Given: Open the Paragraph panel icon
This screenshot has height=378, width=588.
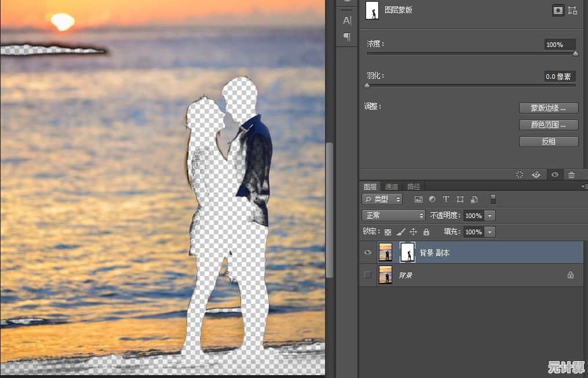Looking at the screenshot, I should click(x=347, y=37).
